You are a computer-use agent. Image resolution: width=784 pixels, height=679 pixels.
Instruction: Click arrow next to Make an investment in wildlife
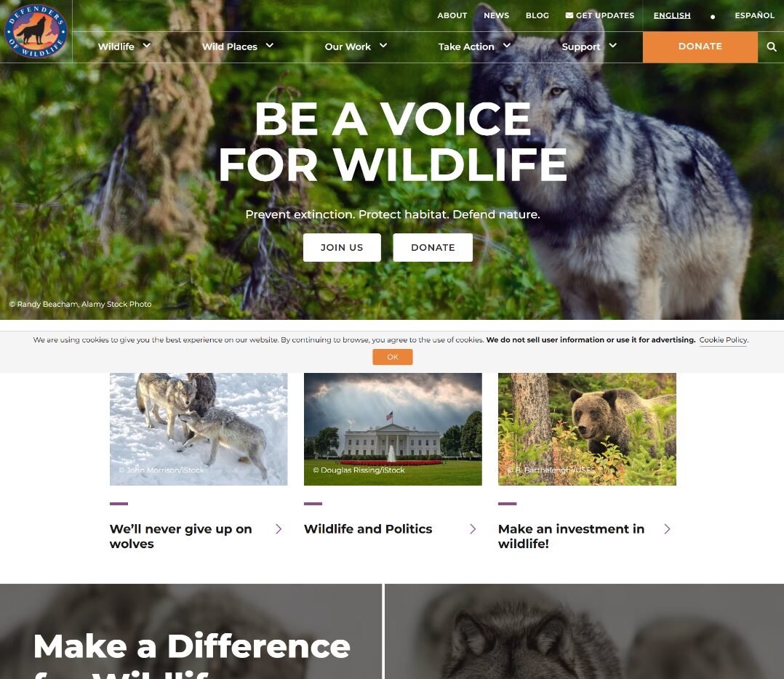click(666, 529)
